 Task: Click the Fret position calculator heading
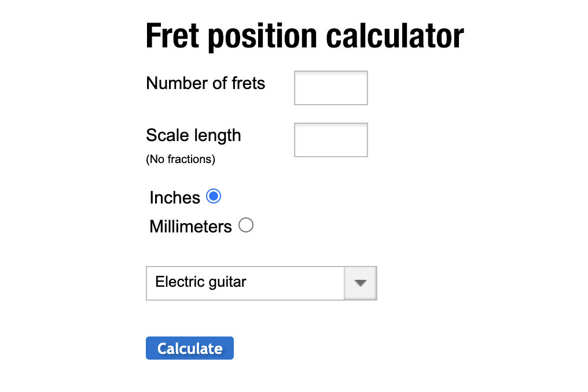pyautogui.click(x=304, y=36)
